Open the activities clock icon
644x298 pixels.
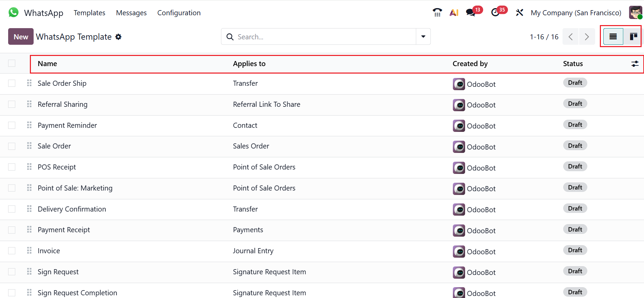[x=495, y=13]
